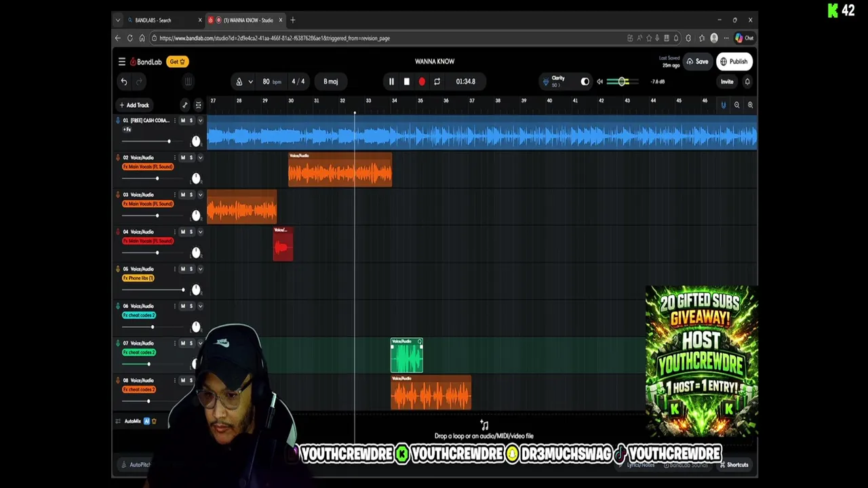
Task: Mute track 08 Voice/Audio
Action: (182, 380)
